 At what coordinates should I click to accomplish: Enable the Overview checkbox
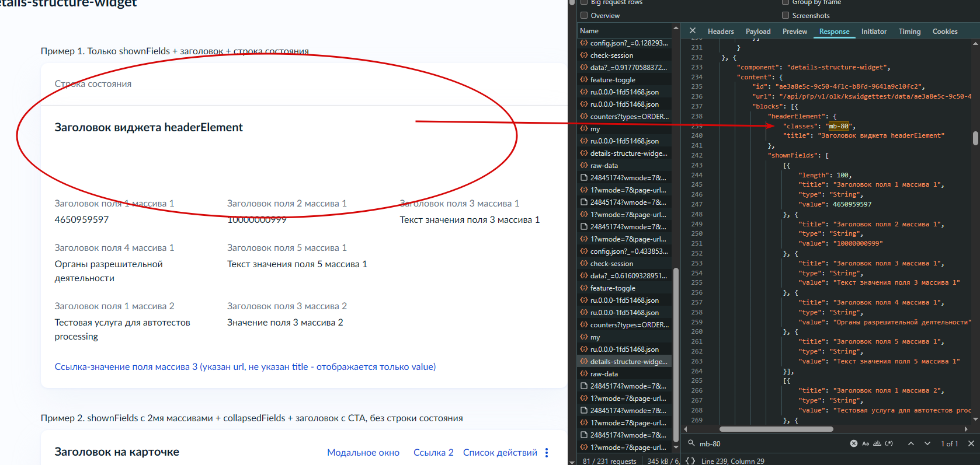click(x=584, y=16)
